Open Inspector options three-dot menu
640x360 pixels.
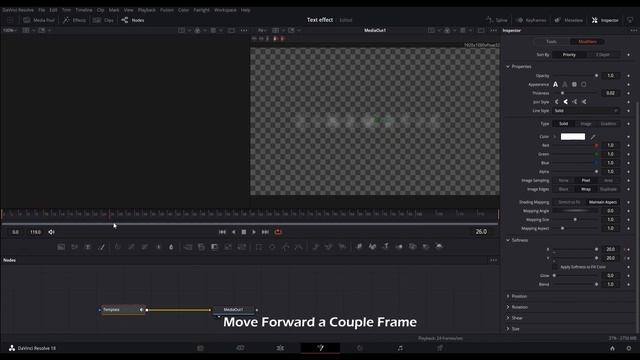633,30
